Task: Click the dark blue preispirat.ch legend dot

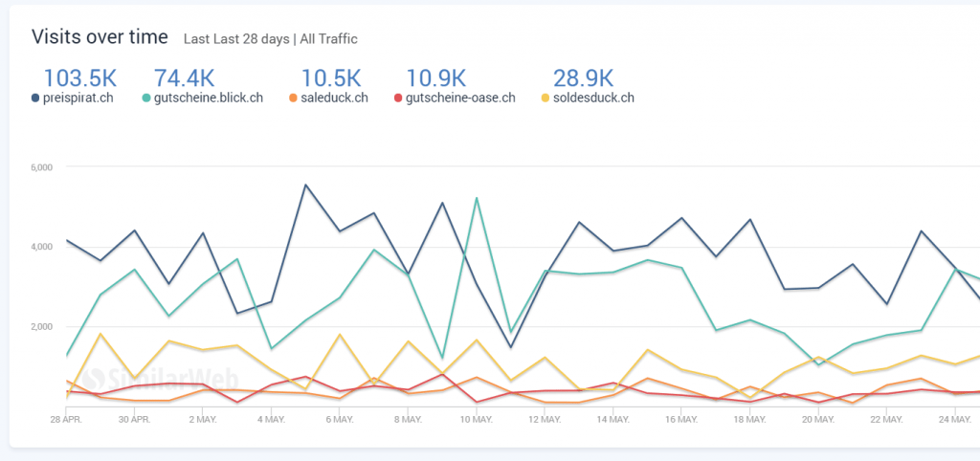Action: click(x=35, y=98)
